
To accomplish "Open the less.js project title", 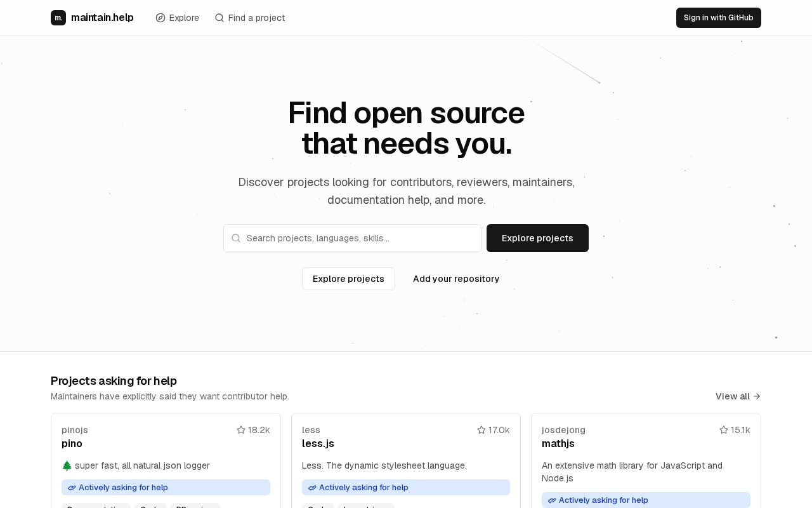I will pos(318,443).
